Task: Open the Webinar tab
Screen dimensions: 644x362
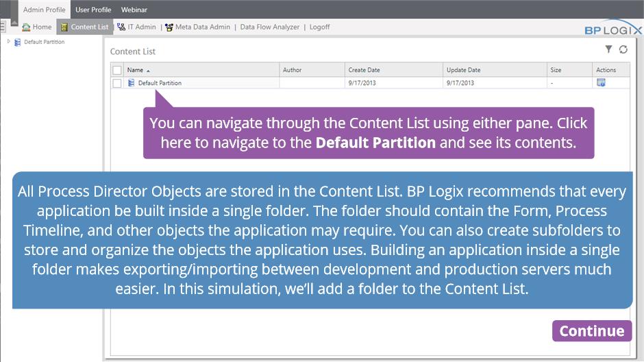Action: click(x=134, y=10)
